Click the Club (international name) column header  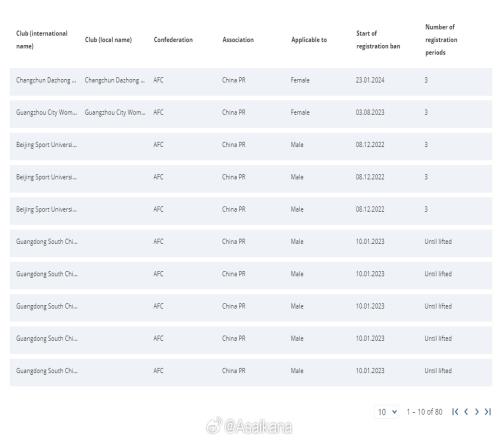(x=42, y=40)
